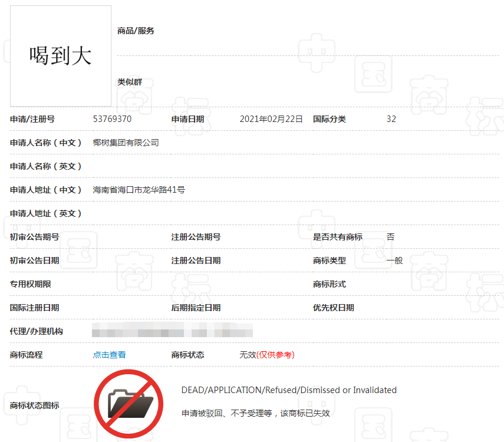Select the 否 shared trademark value

pos(391,237)
